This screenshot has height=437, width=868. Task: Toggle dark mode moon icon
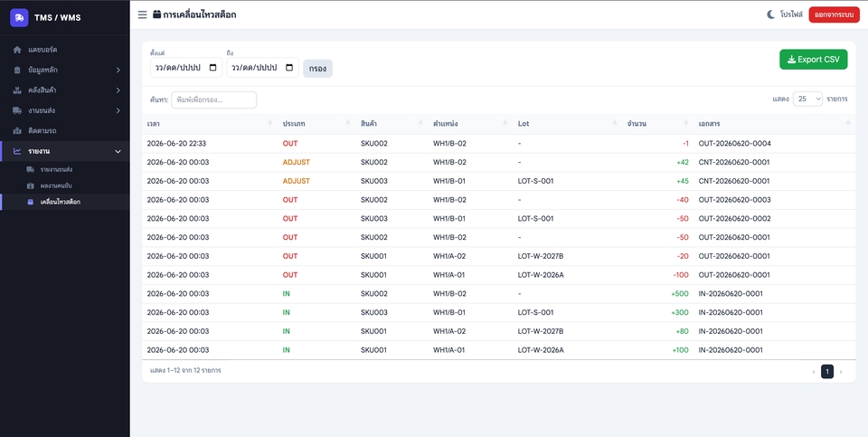[770, 15]
